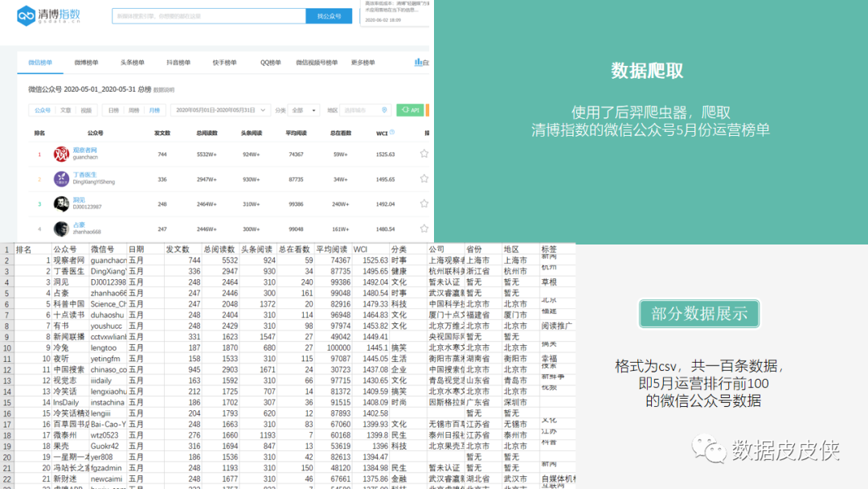
Task: Open the 洞见 account link
Action: (79, 200)
